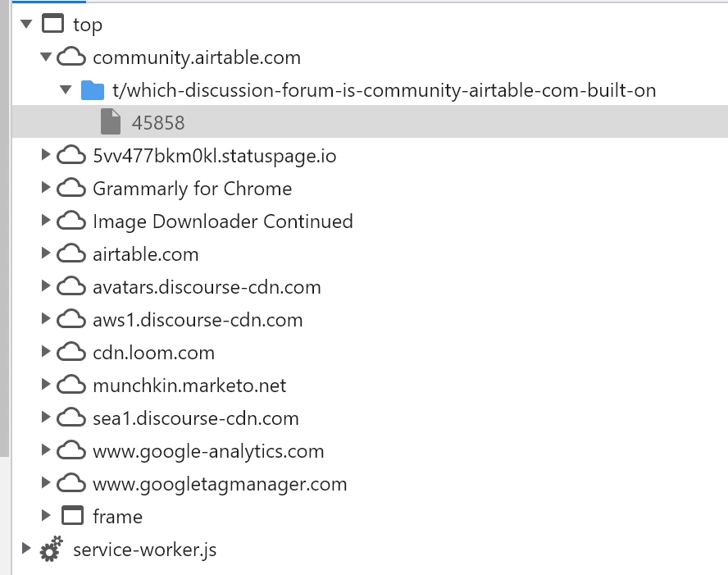Viewport: 728px width, 575px height.
Task: Expand the airtable.com domain node
Action: coord(46,253)
